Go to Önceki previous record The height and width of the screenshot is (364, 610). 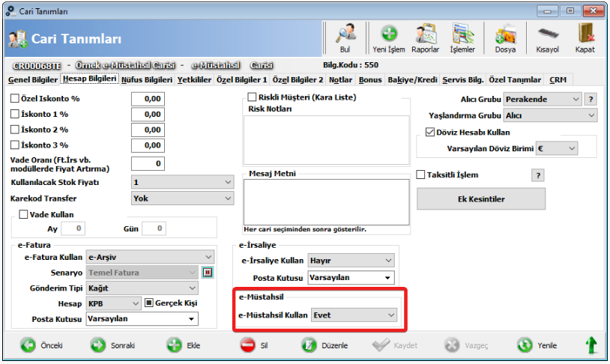[41, 345]
